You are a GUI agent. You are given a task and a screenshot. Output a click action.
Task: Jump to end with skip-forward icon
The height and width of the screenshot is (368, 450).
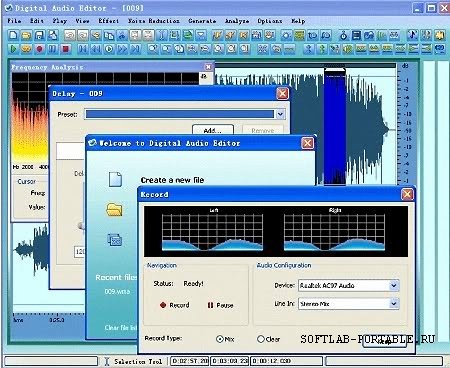[x=135, y=49]
